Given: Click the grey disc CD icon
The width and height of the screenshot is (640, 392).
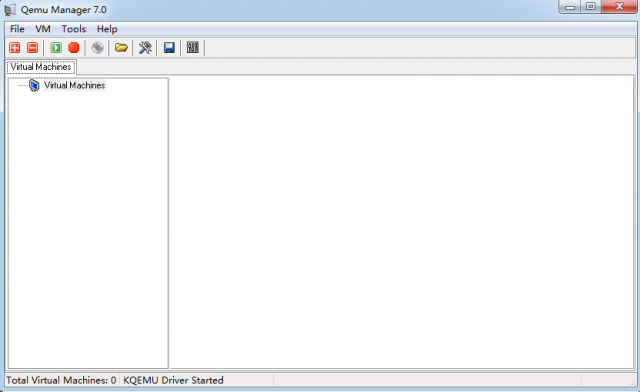Looking at the screenshot, I should click(98, 48).
